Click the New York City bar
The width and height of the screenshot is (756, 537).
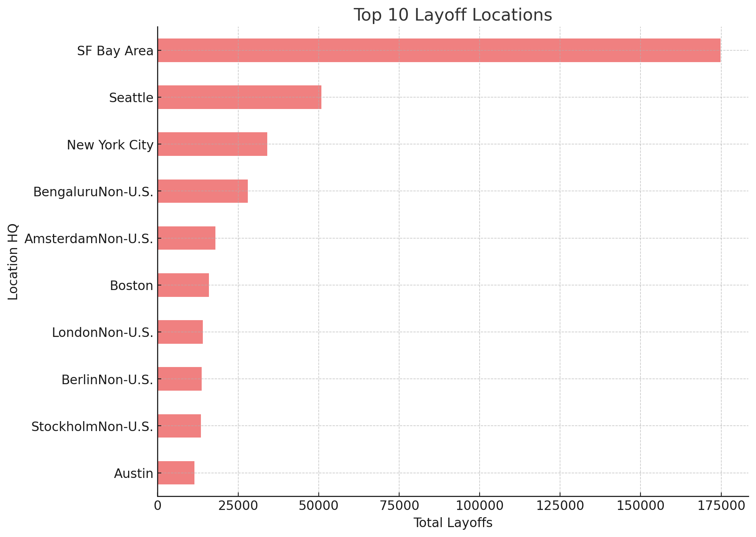[x=212, y=144]
